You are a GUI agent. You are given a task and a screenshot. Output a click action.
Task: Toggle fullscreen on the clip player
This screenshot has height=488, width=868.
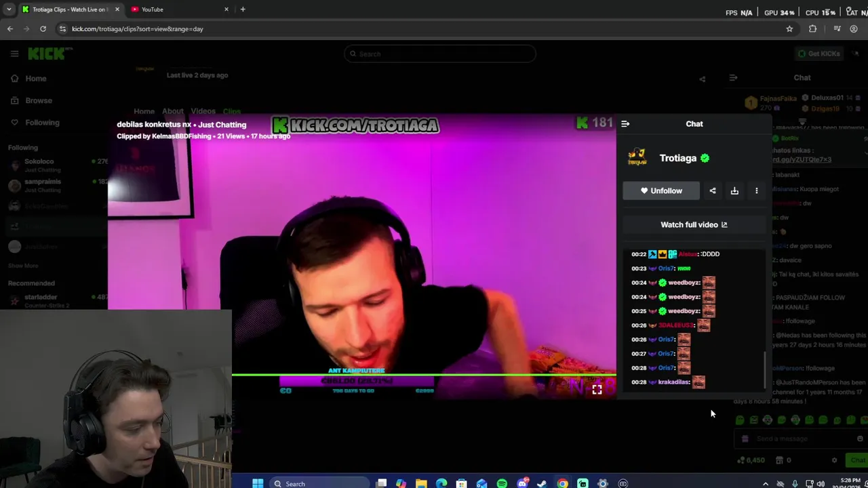(x=597, y=390)
